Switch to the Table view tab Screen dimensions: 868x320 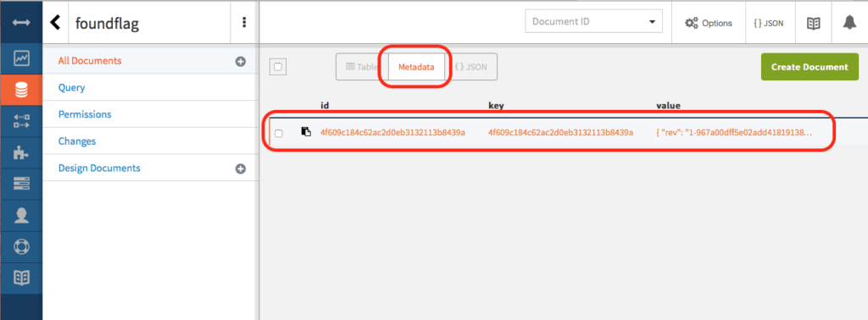(x=362, y=67)
